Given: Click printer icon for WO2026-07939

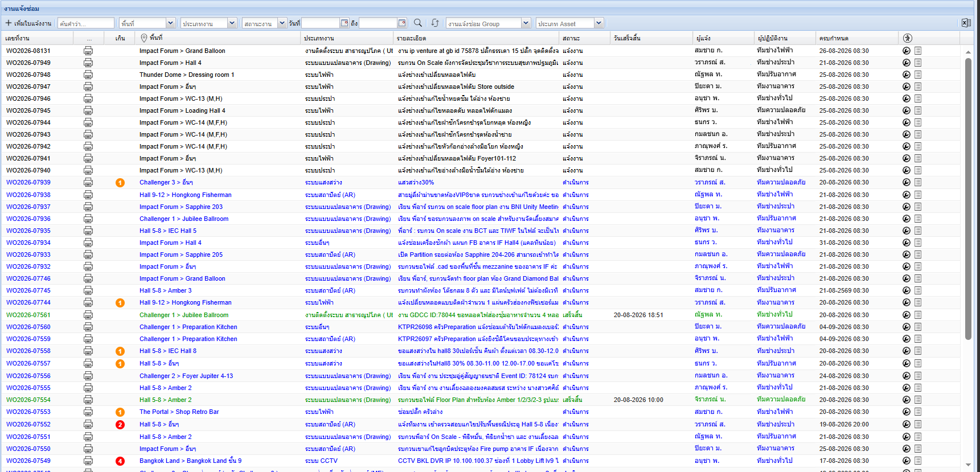Looking at the screenshot, I should [x=88, y=182].
